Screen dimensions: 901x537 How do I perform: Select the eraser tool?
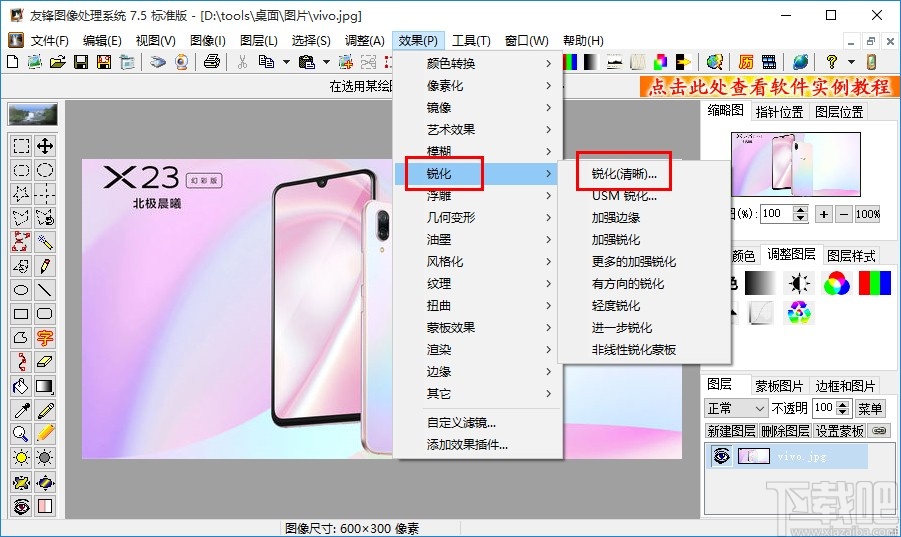point(45,362)
